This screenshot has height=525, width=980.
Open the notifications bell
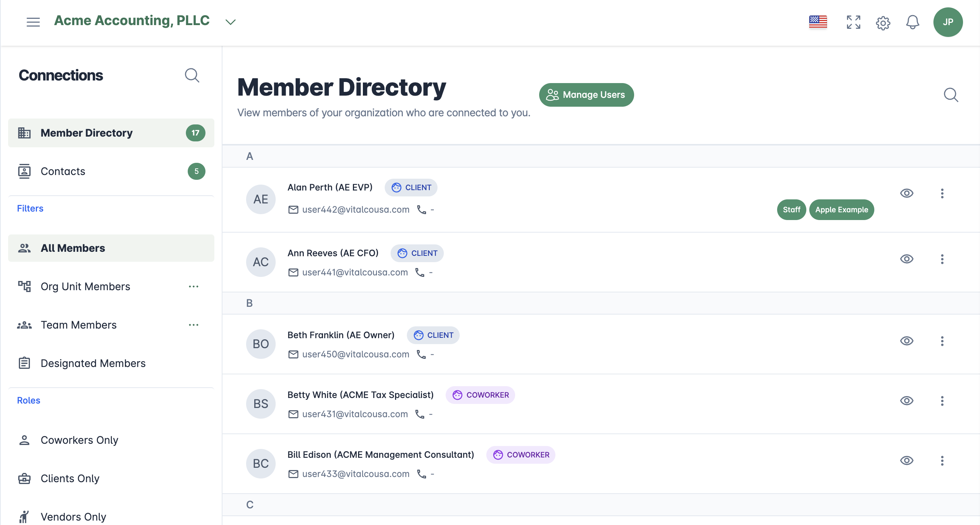tap(912, 22)
